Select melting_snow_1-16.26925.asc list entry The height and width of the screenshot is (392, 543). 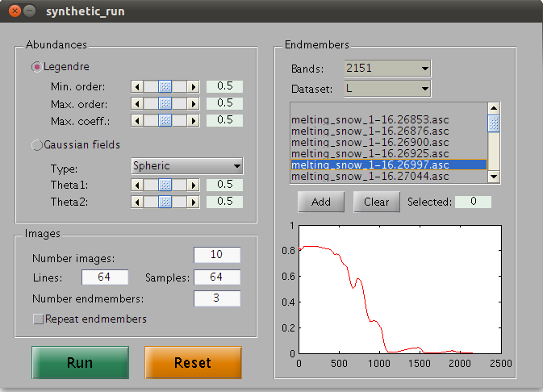click(370, 153)
